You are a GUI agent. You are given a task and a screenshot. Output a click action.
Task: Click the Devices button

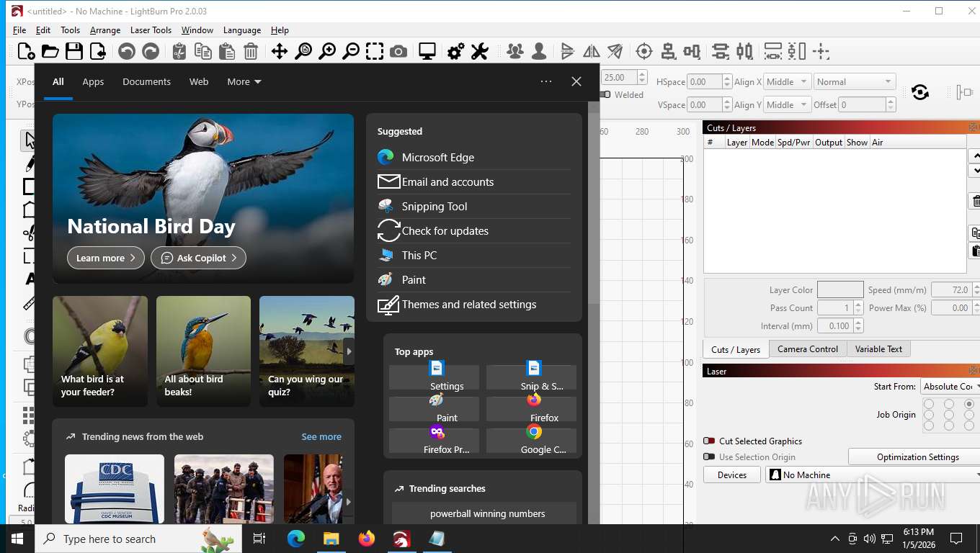click(x=732, y=475)
